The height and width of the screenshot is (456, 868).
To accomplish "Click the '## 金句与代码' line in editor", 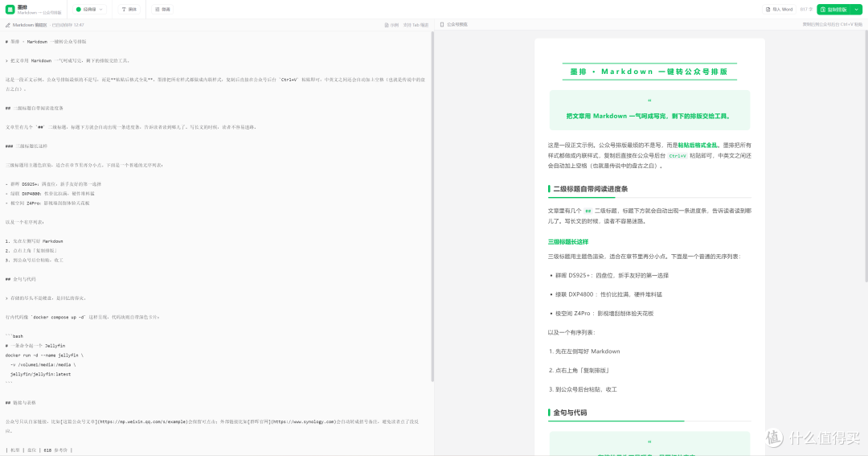I will click(x=20, y=279).
